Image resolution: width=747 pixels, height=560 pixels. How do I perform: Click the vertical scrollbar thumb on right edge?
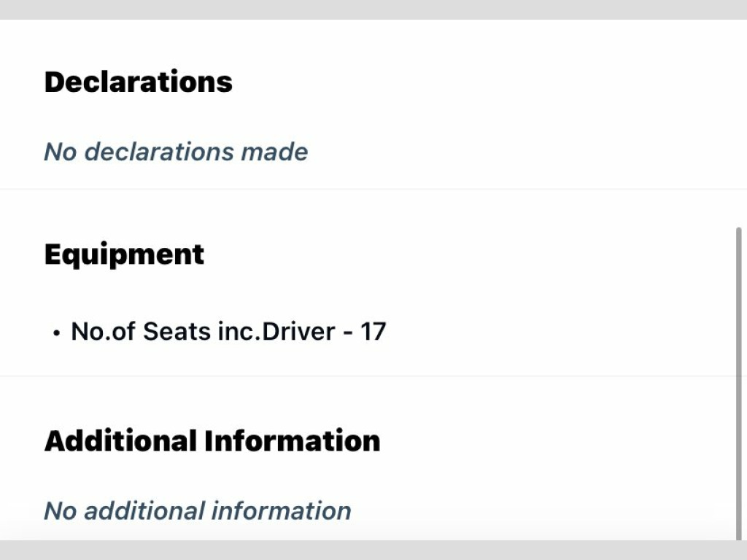(x=739, y=384)
